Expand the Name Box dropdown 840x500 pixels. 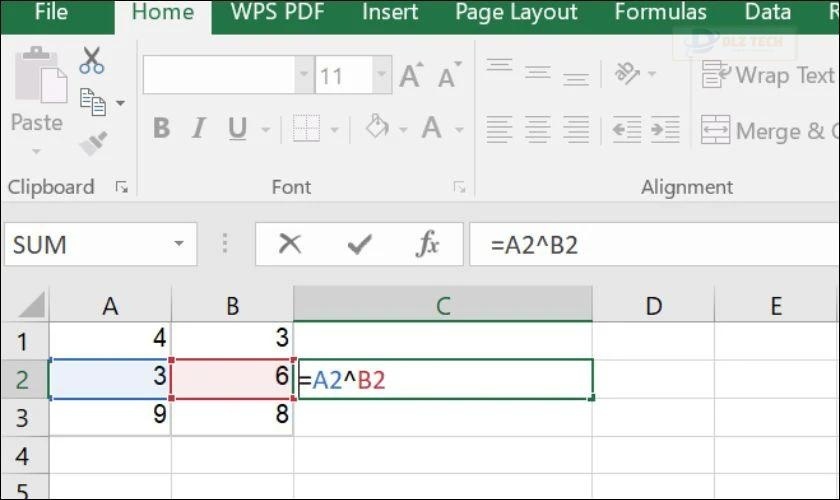click(x=179, y=244)
